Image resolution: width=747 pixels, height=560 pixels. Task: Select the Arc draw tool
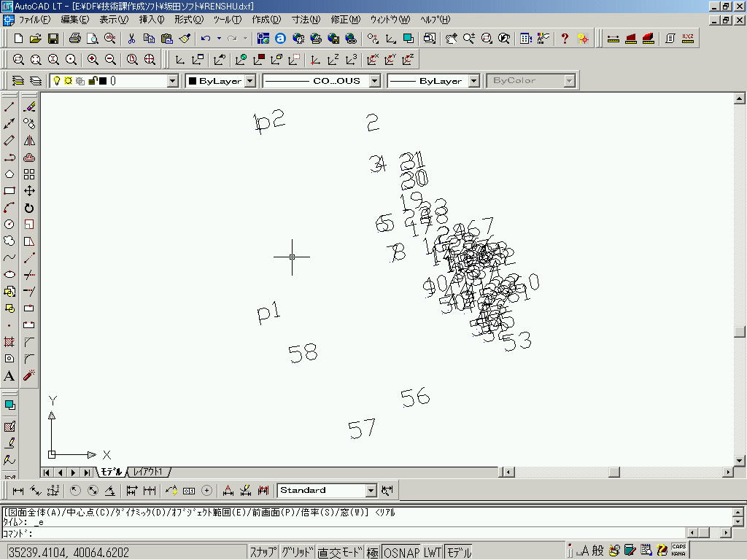pos(9,208)
